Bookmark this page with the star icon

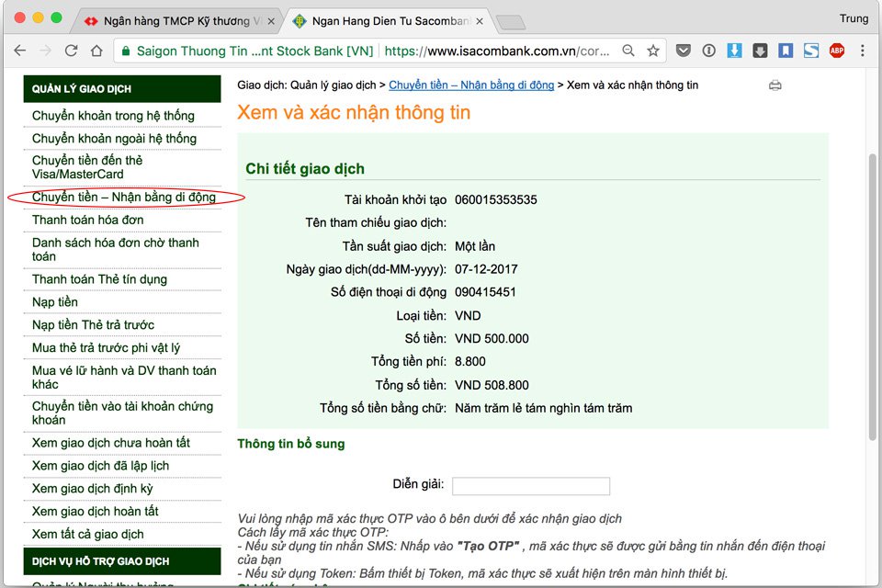tap(653, 51)
